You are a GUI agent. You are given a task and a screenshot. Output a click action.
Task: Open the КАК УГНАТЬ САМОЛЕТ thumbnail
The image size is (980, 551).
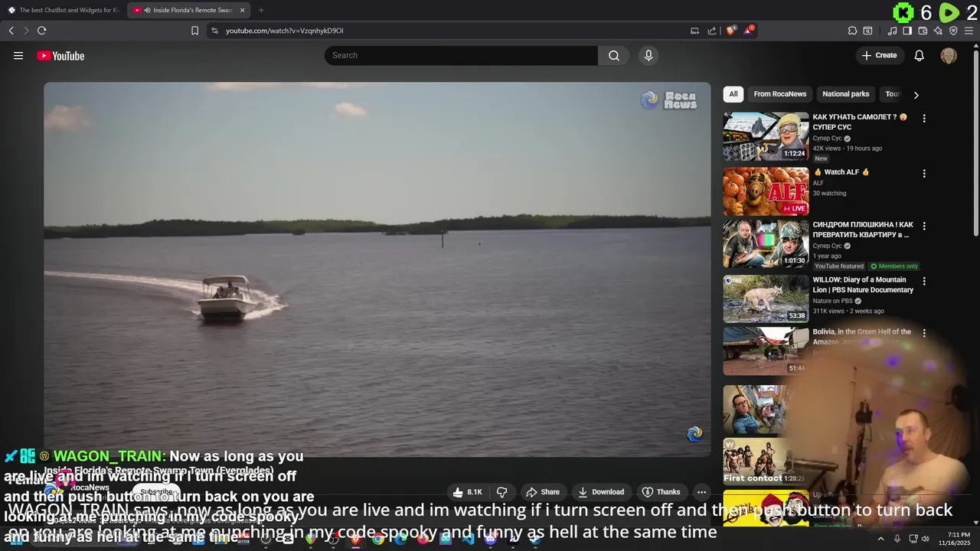[x=766, y=136]
